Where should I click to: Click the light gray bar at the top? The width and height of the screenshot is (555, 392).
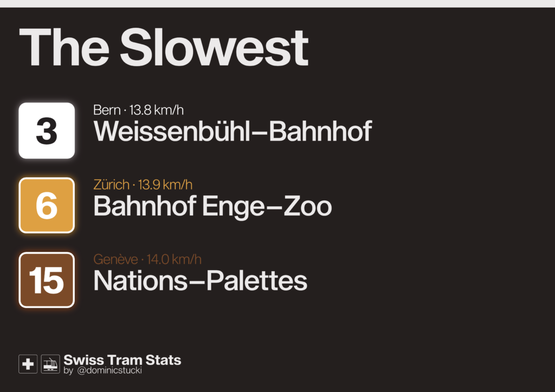click(x=277, y=3)
